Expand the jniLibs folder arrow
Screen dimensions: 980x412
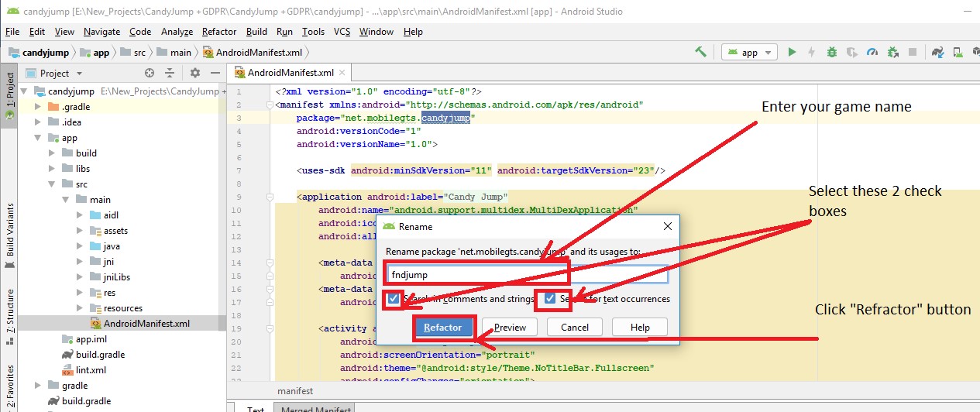pos(79,277)
